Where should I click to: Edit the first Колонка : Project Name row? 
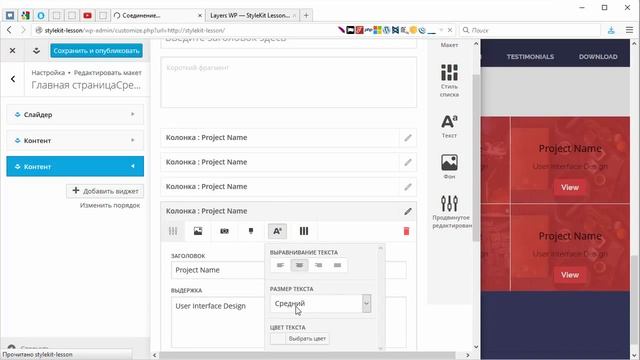408,138
